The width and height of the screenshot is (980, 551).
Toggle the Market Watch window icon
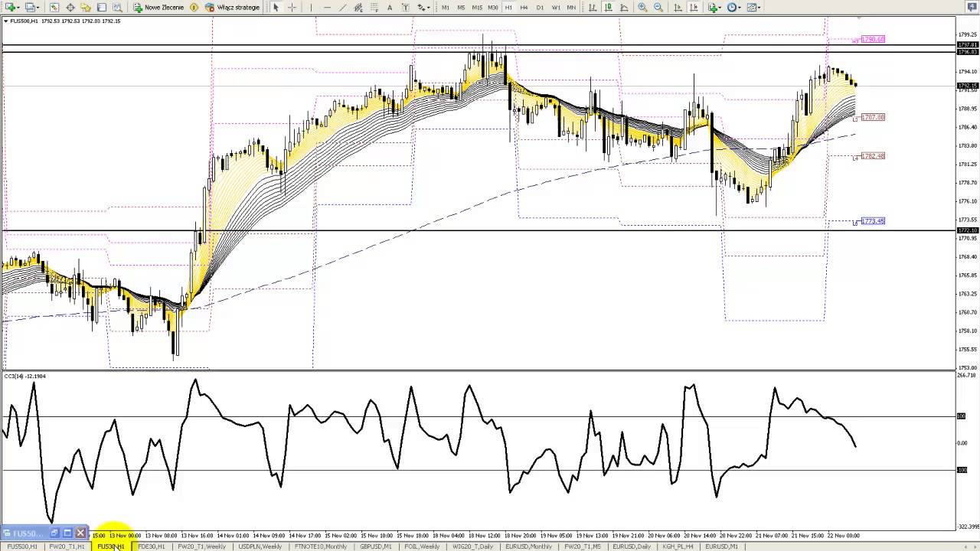(x=54, y=7)
